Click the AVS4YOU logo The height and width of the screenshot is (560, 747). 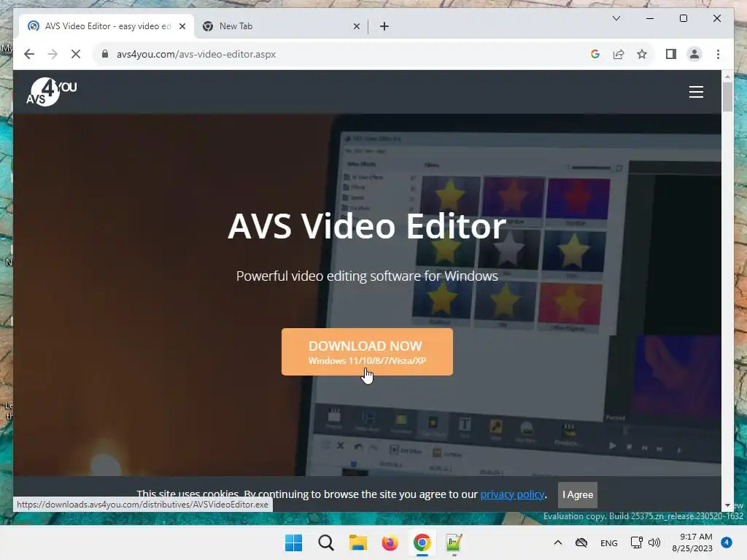[52, 91]
